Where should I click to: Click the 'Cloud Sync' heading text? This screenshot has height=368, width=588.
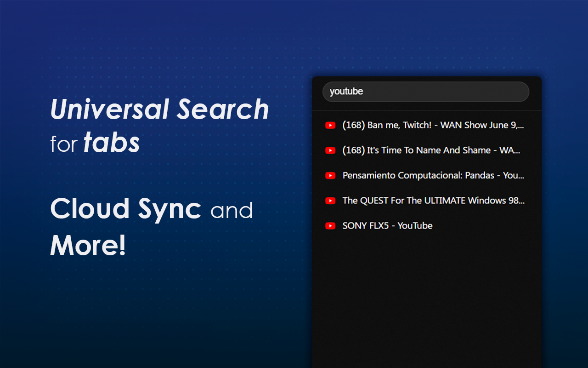[125, 208]
